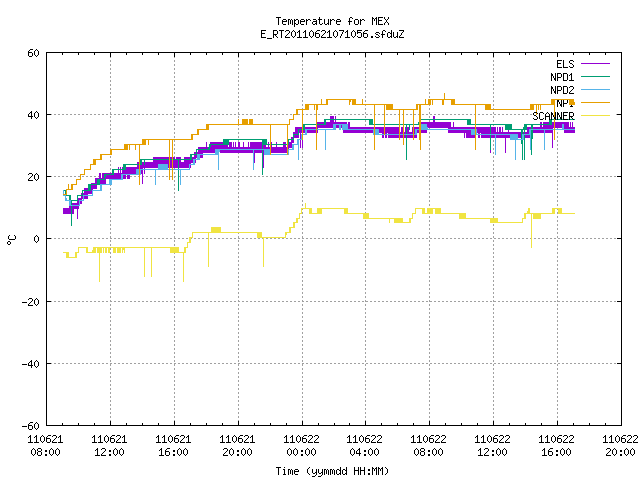Click the ELS legend label
The height and width of the screenshot is (480, 640).
coord(565,64)
